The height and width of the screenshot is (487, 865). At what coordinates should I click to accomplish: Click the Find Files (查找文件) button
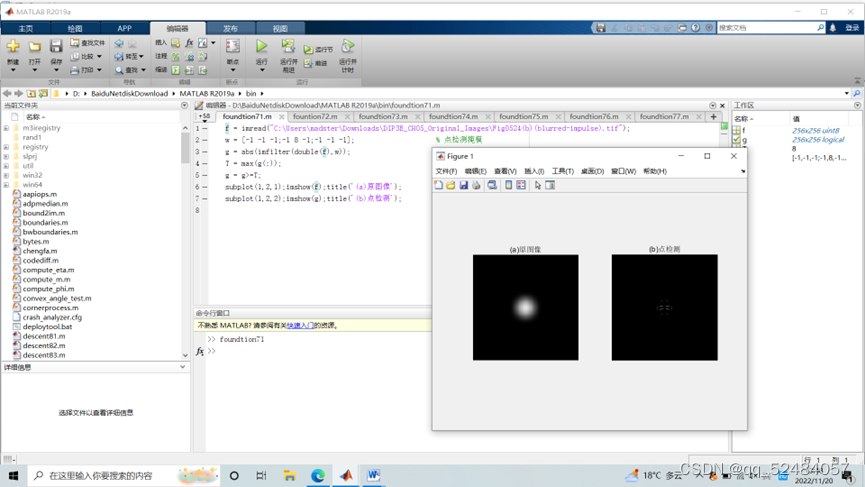[x=87, y=42]
